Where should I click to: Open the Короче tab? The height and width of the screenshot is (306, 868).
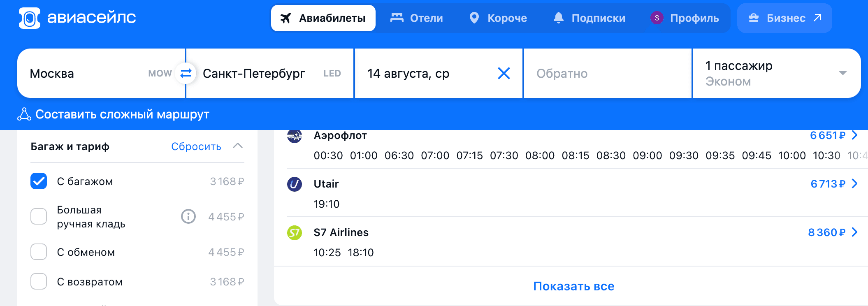pos(498,18)
